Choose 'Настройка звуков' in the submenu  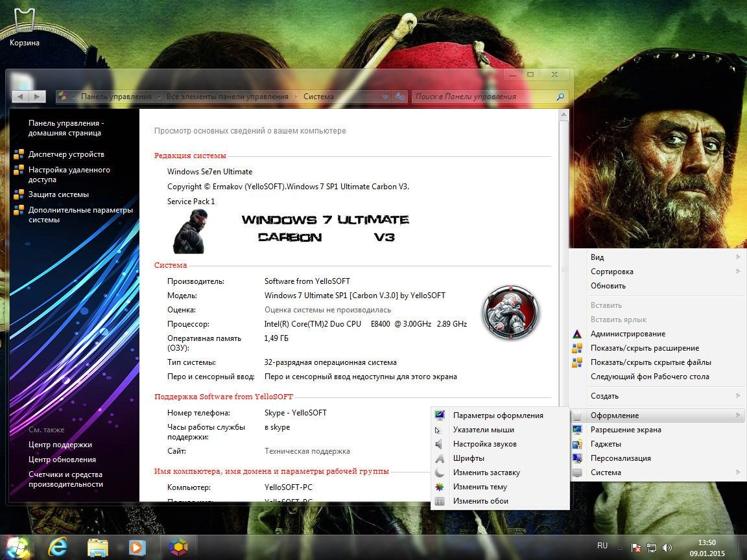[500, 444]
